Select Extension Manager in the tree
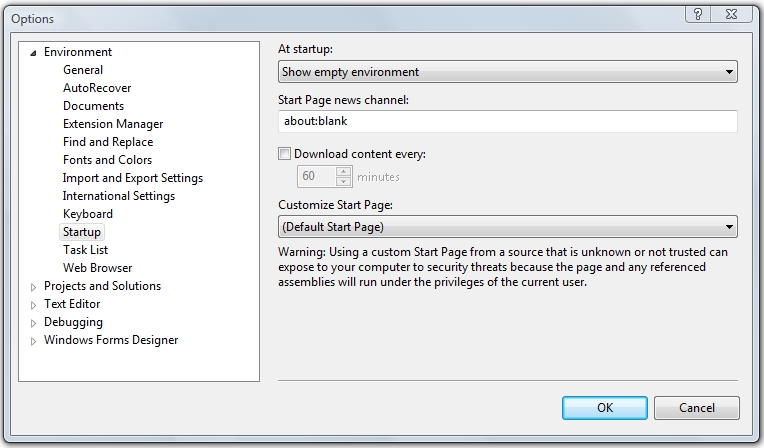This screenshot has width=764, height=448. click(113, 124)
